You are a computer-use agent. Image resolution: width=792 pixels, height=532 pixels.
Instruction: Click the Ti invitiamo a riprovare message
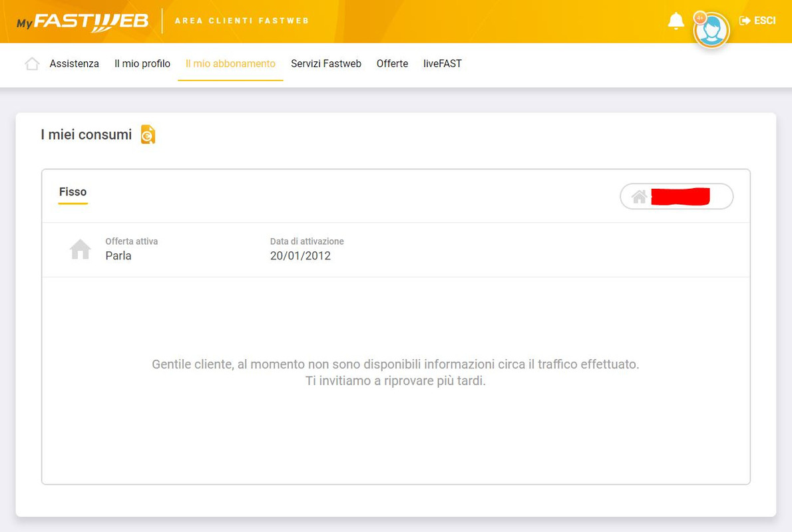click(395, 380)
